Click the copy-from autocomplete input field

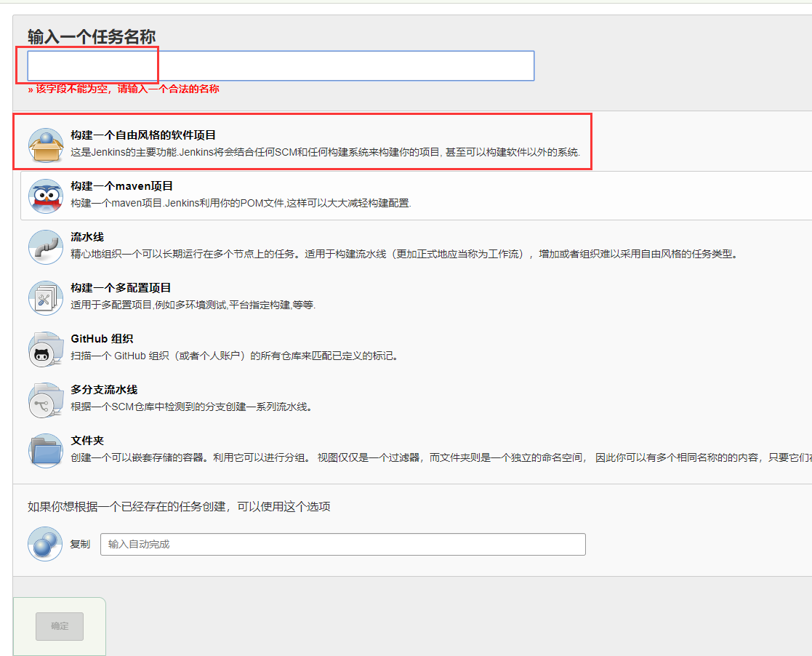(x=343, y=544)
